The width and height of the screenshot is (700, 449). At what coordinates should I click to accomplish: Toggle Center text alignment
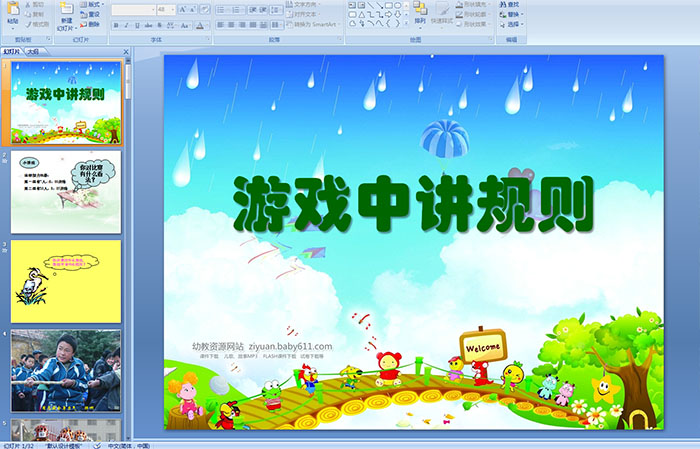tap(231, 25)
